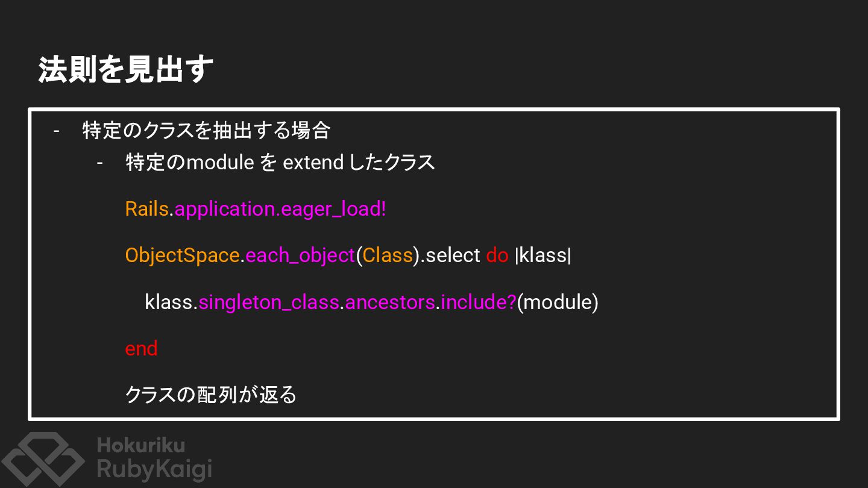The image size is (868, 488).
Task: Click the .select method text
Action: pyautogui.click(x=452, y=255)
